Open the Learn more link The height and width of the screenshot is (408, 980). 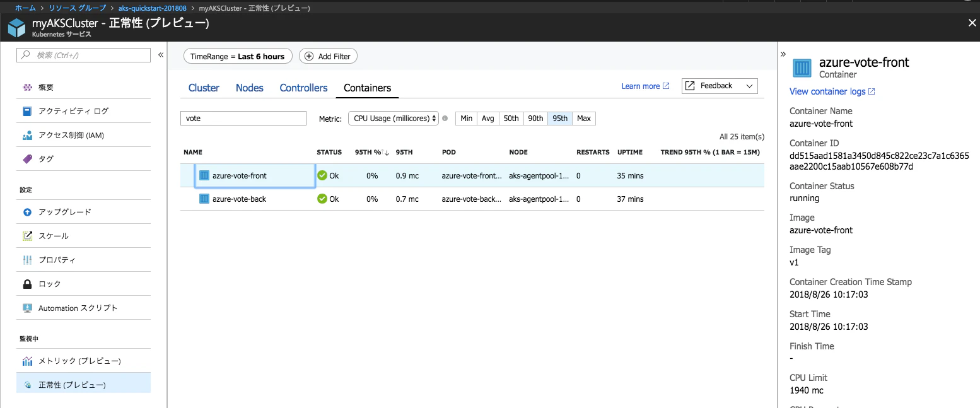(x=645, y=86)
